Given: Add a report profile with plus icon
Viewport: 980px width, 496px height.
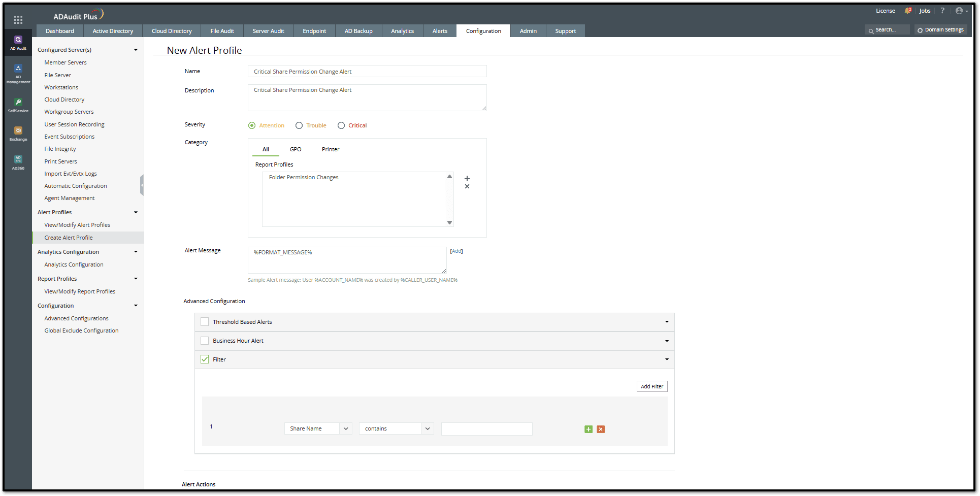Looking at the screenshot, I should pyautogui.click(x=467, y=179).
